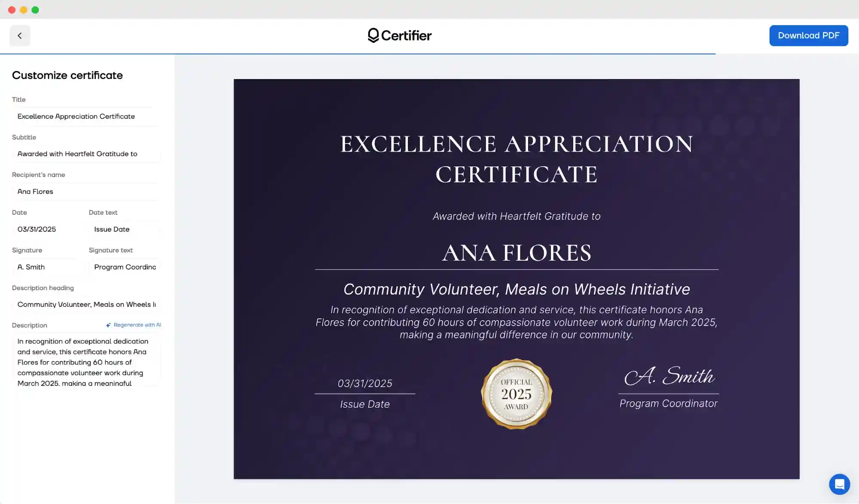The width and height of the screenshot is (859, 504).
Task: Click the Customize certificate heading
Action: click(67, 76)
